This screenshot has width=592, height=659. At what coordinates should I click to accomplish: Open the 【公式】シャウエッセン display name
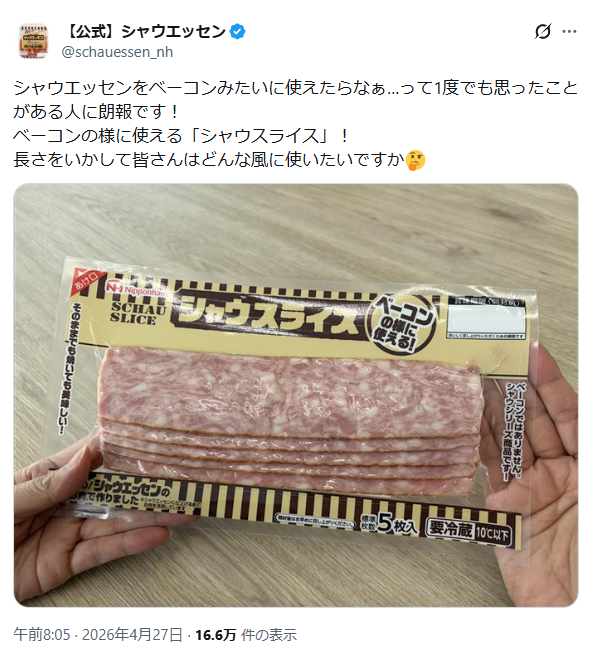(x=145, y=32)
